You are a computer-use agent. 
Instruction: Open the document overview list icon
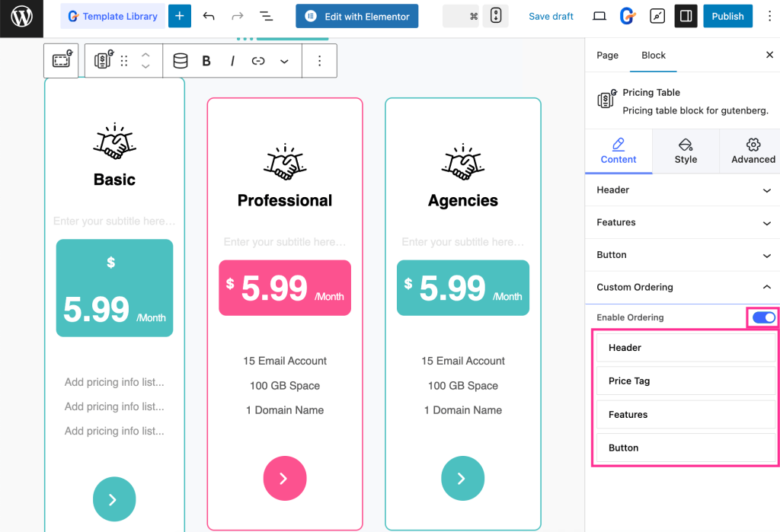tap(267, 17)
